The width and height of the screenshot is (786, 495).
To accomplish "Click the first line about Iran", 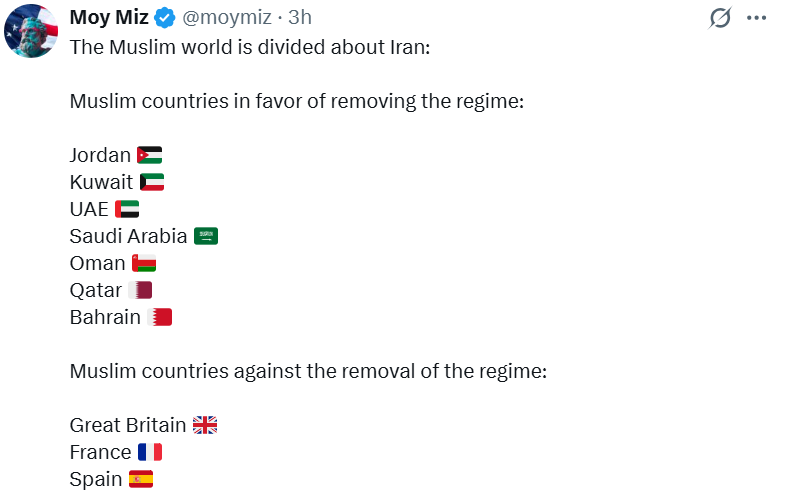I will [x=249, y=47].
